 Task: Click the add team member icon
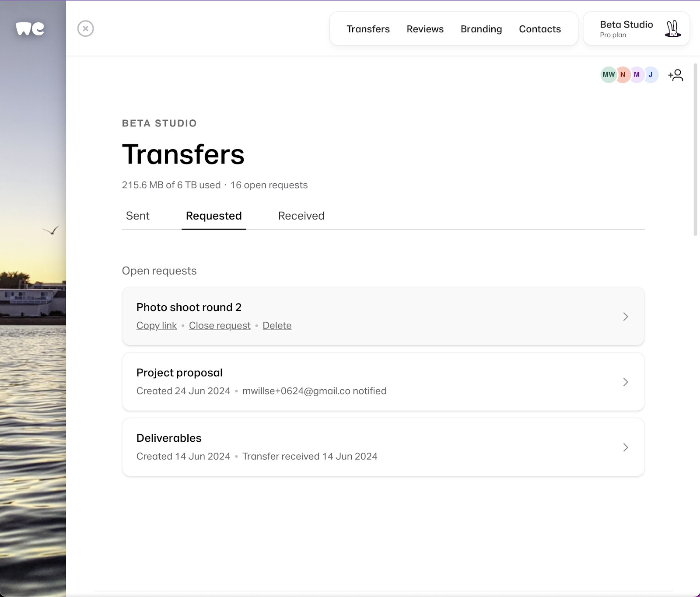[676, 75]
